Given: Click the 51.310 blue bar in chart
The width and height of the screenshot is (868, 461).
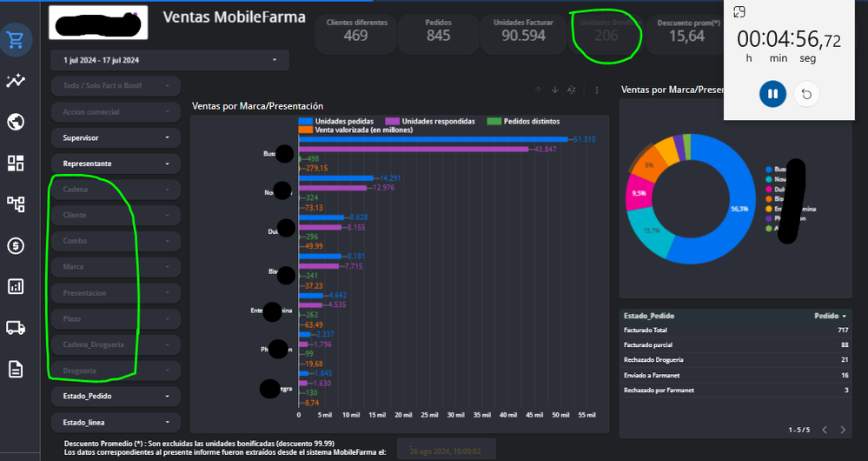Looking at the screenshot, I should pos(434,139).
